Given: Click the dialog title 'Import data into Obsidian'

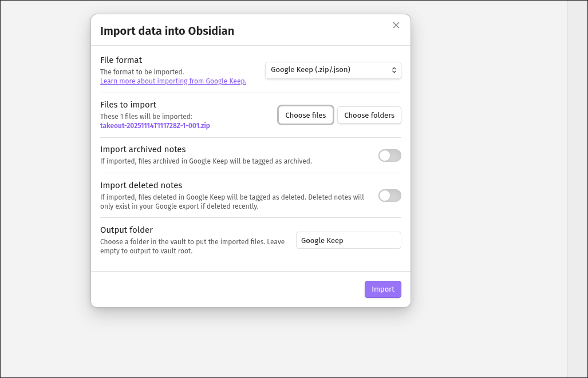Looking at the screenshot, I should pyautogui.click(x=167, y=31).
